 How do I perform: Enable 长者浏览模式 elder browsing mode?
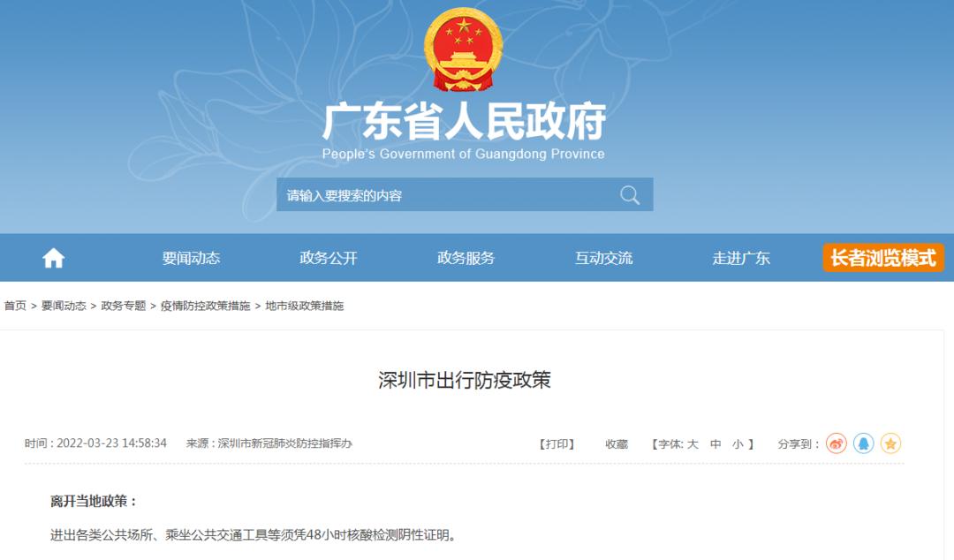point(883,258)
